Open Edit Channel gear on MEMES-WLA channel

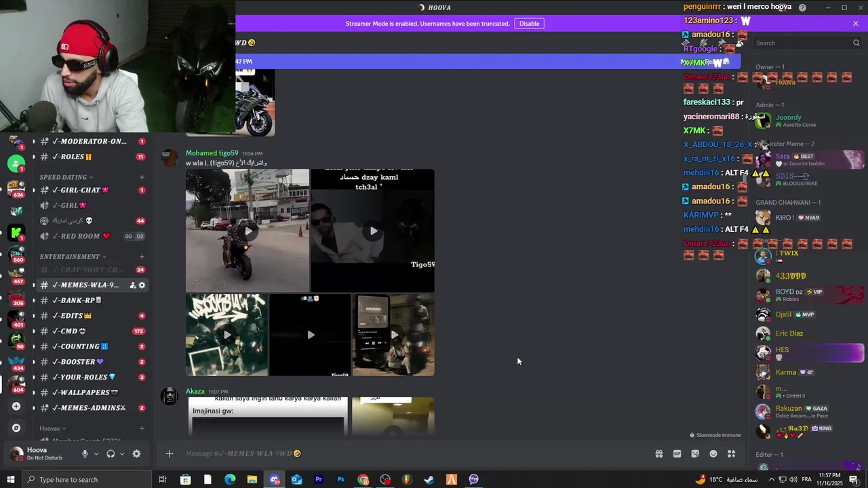coord(142,285)
